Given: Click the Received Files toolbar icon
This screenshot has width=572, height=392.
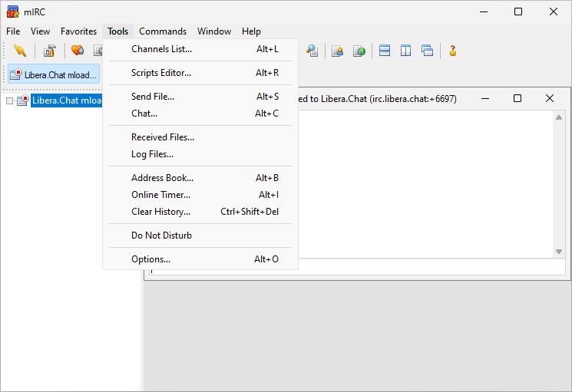Looking at the screenshot, I should [337, 51].
